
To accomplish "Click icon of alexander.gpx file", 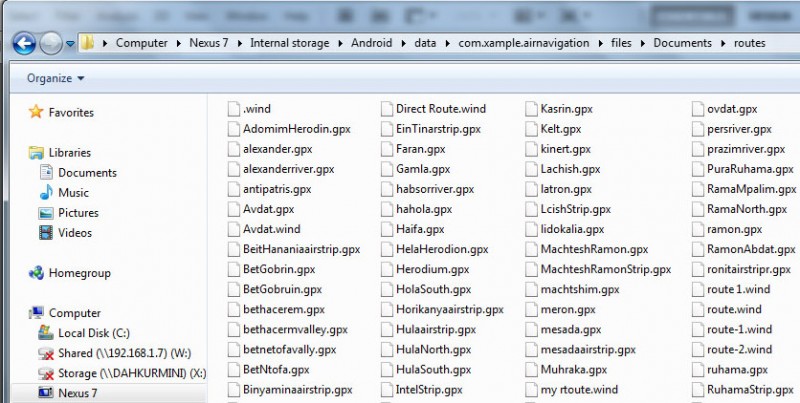I will click(x=234, y=149).
